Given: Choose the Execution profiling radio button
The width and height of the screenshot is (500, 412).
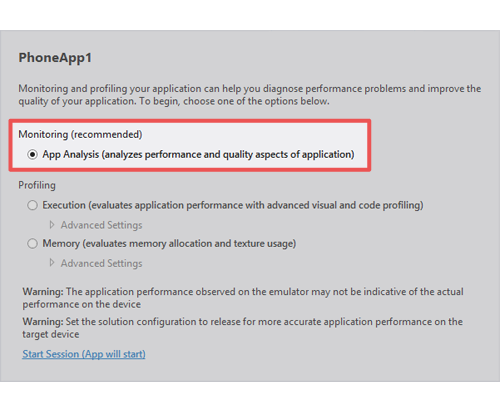Looking at the screenshot, I should click(x=32, y=205).
